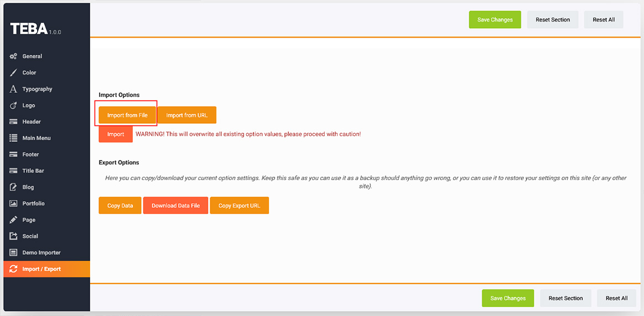Click the bottom Save Changes button
Screen dimensions: 644x316
click(508, 298)
